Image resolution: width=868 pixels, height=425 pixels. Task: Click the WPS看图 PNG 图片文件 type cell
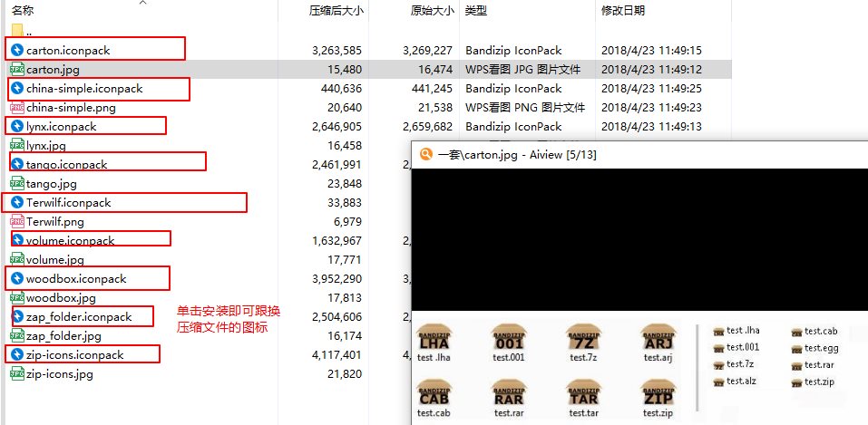(525, 107)
